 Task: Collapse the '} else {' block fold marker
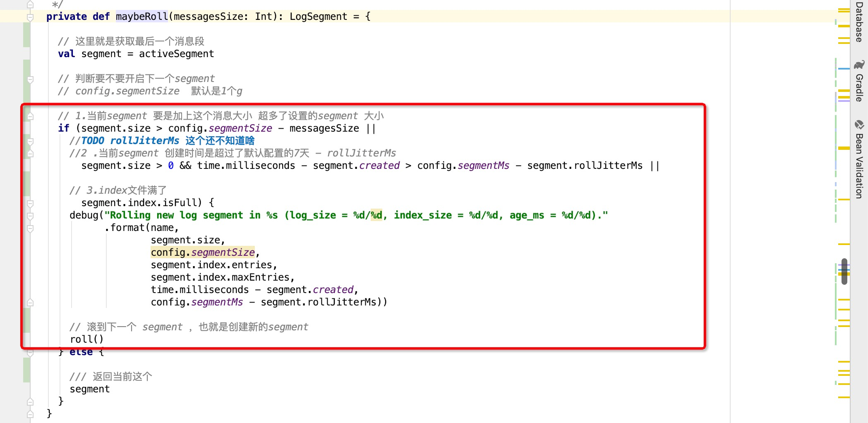(x=30, y=352)
